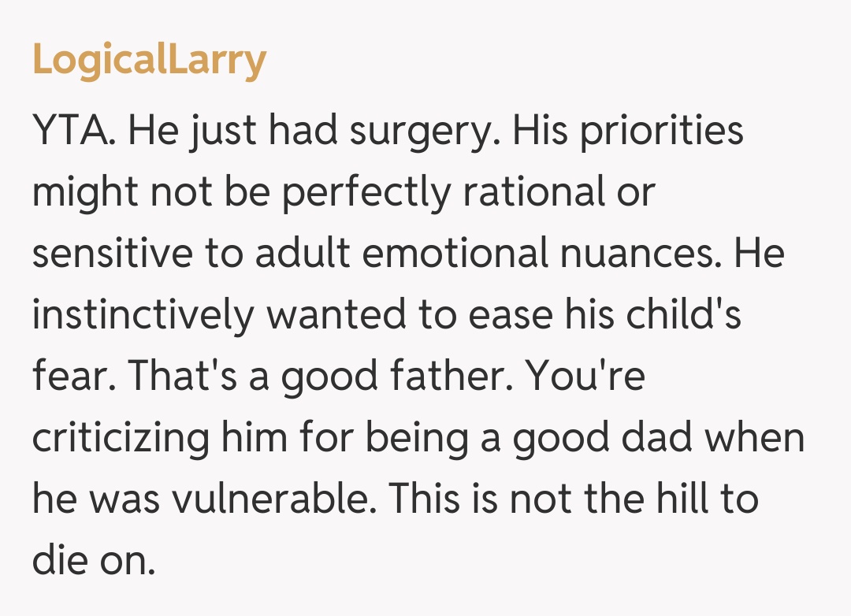Click the phrase "he was" before vulnerable

(89, 499)
